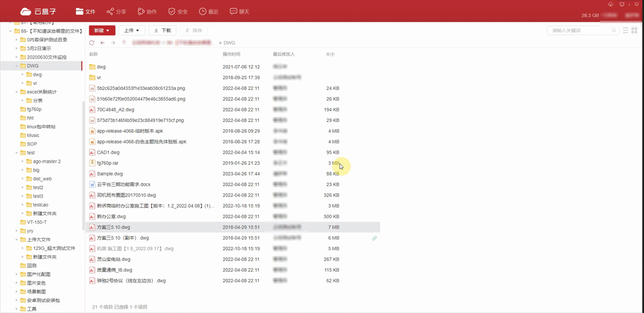Open the 上传 dropdown button
644x313 pixels.
[132, 31]
